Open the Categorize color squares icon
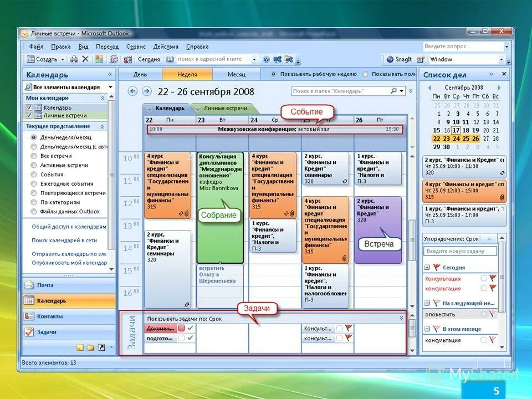 pyautogui.click(x=99, y=59)
